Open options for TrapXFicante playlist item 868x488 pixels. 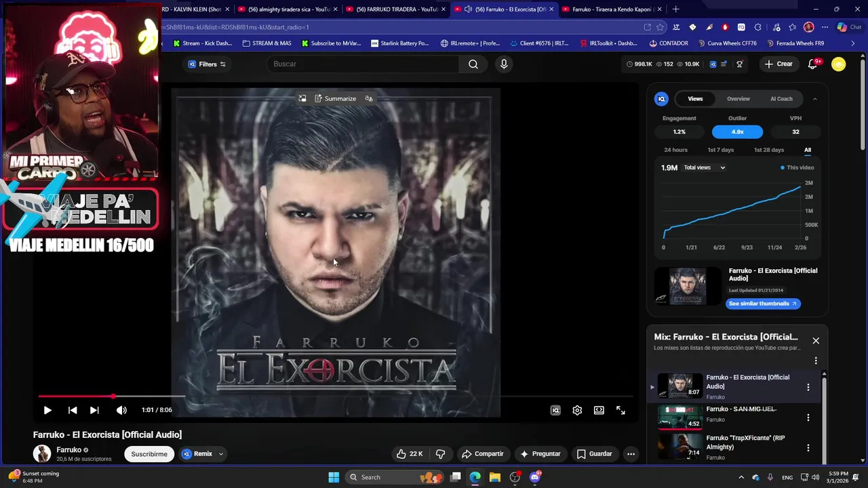(x=808, y=447)
